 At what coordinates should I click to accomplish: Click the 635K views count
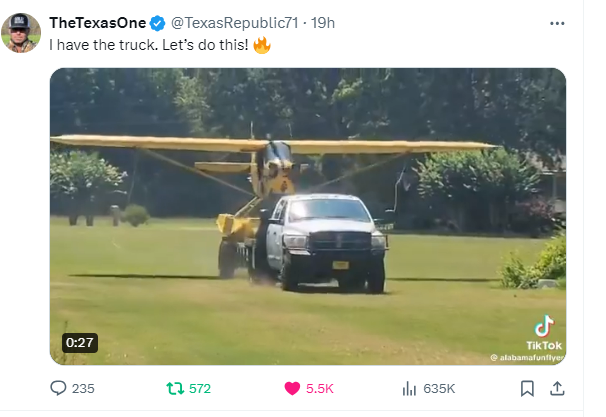click(439, 388)
